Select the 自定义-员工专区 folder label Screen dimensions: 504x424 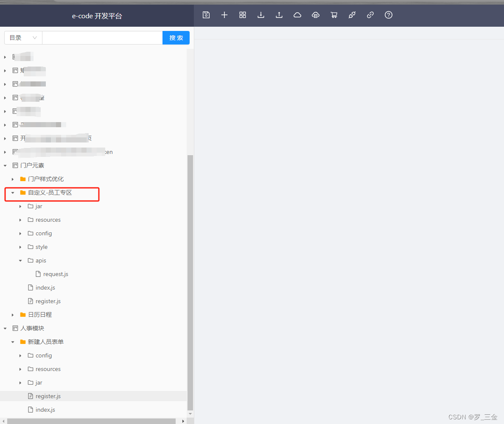point(50,193)
